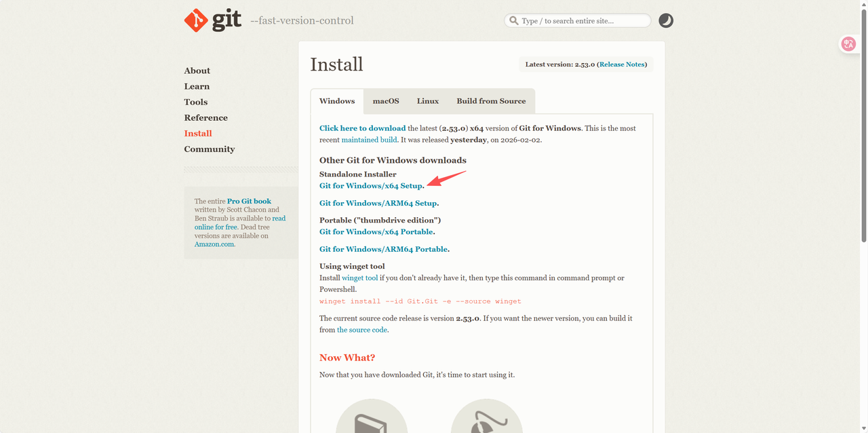Click the book icon below Now What
The width and height of the screenshot is (868, 433).
372,419
